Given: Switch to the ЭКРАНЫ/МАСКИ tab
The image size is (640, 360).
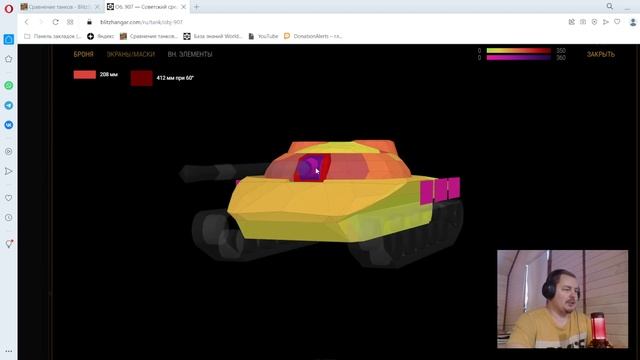Looking at the screenshot, I should (131, 54).
